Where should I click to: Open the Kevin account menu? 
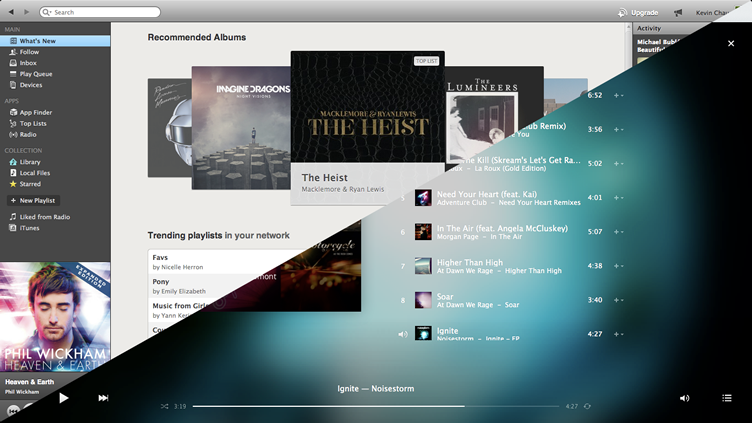pos(713,12)
